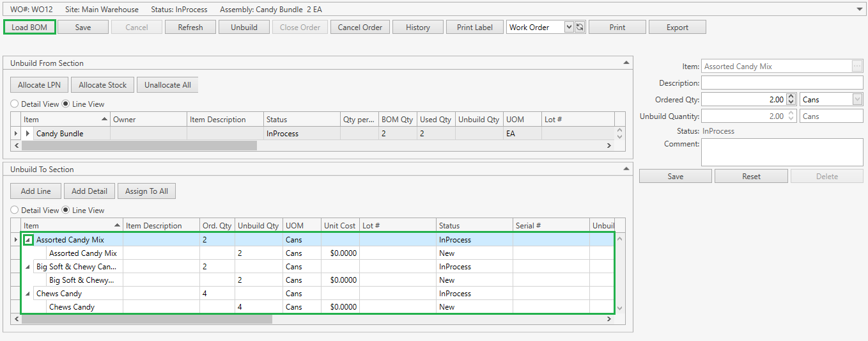The height and width of the screenshot is (341, 868).
Task: Click the Allocate Stock button
Action: tap(102, 85)
